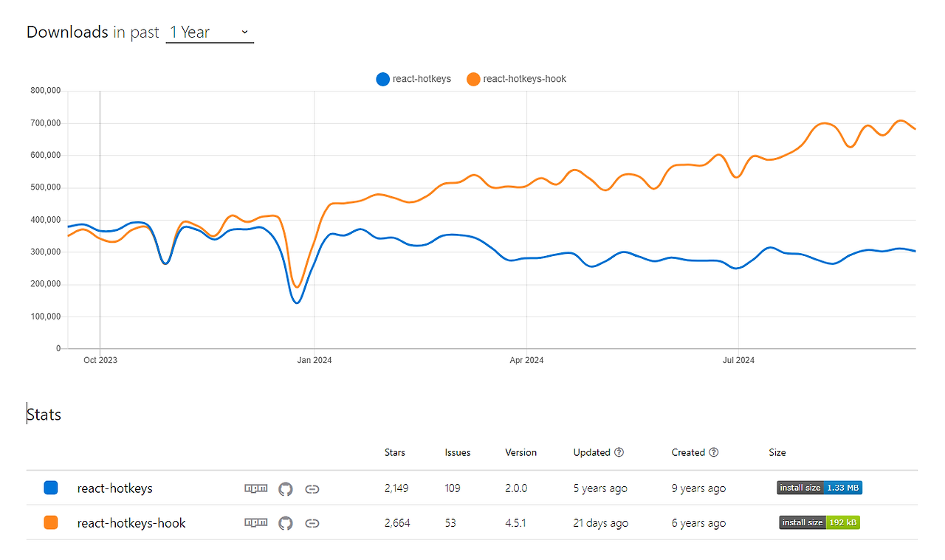Open the npm page for react-hotkeys-hook

point(255,522)
